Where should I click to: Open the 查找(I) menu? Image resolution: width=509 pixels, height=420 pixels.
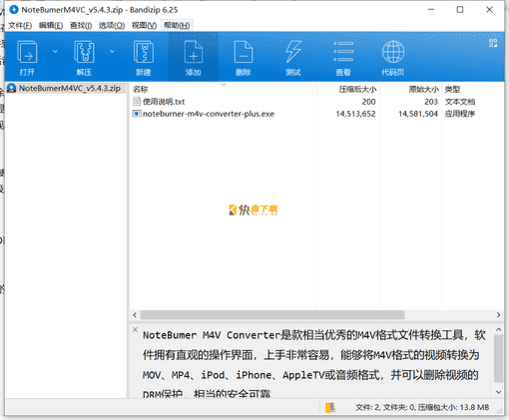click(81, 25)
